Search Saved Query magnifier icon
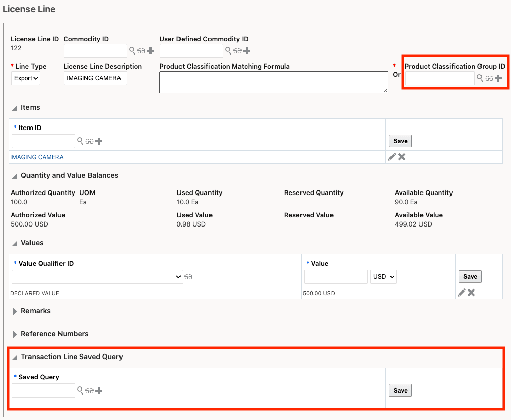This screenshot has width=511, height=420. [x=80, y=390]
